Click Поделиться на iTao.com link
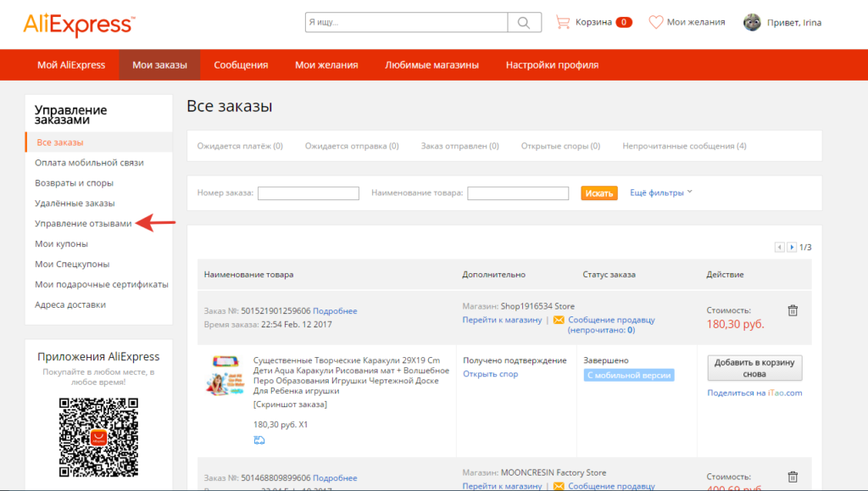Image resolution: width=868 pixels, height=491 pixels. click(x=754, y=393)
